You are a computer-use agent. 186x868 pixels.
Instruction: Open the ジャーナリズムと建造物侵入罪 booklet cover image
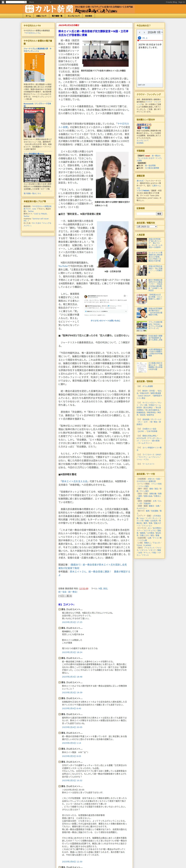[x=34, y=67]
